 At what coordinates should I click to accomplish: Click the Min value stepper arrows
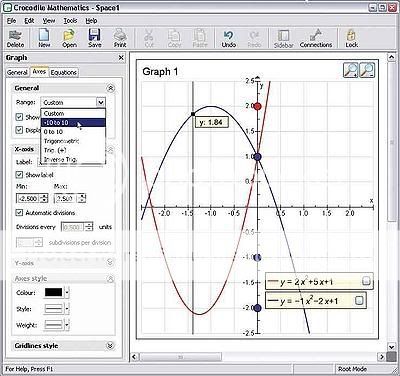[44, 199]
